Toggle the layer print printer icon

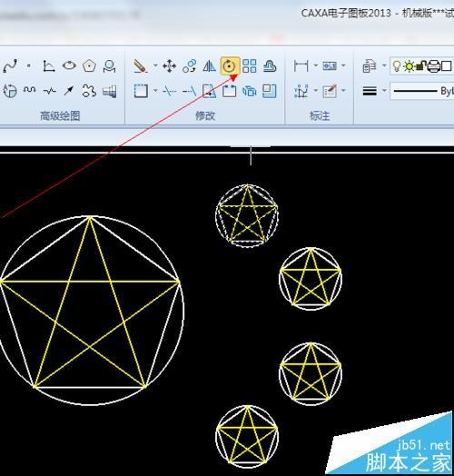tap(433, 66)
